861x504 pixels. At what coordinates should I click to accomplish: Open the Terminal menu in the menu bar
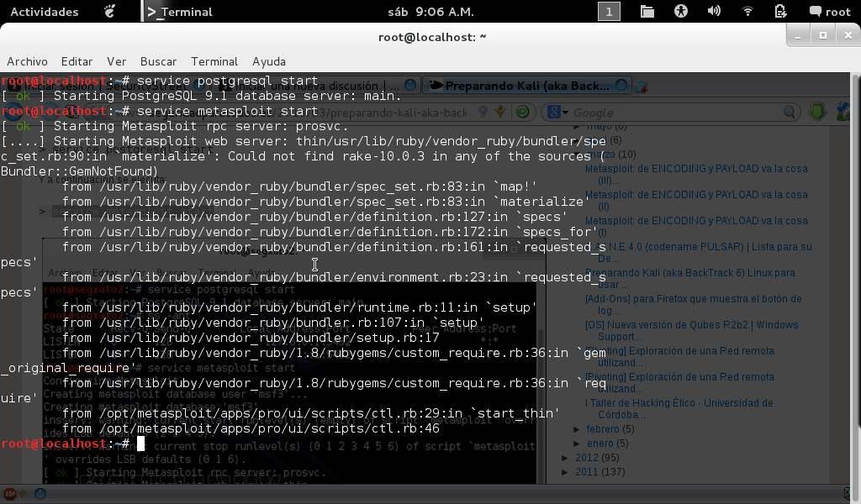pos(214,61)
